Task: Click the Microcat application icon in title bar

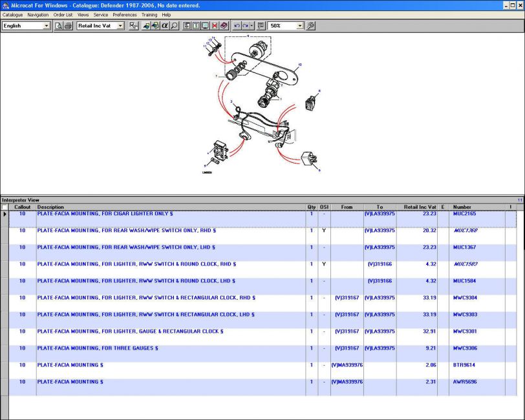Action: pos(5,5)
